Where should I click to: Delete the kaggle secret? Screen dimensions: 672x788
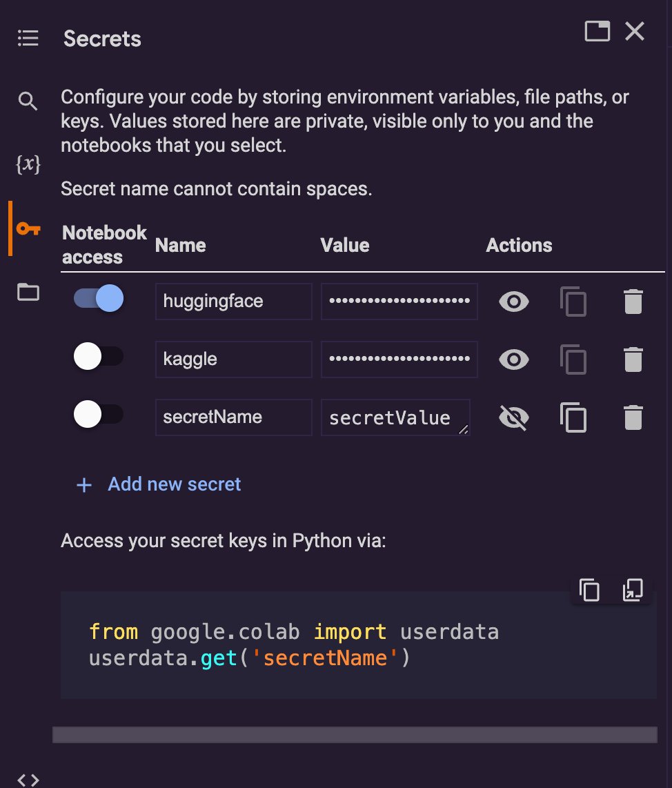tap(634, 359)
